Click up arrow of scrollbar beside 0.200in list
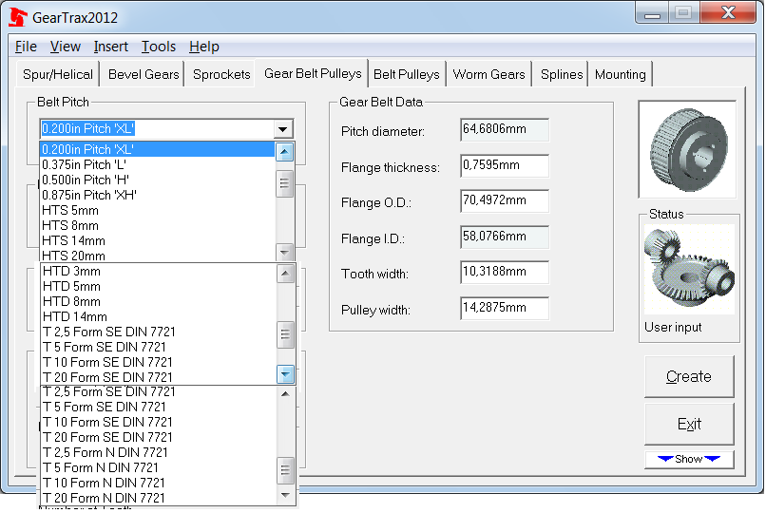The height and width of the screenshot is (532, 766). point(285,151)
